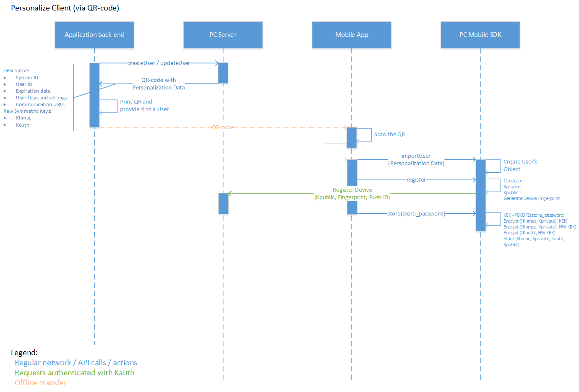Screen dimensions: 579x392
Task: Click 'Regular network / API calls / actions' legend
Action: coord(76,363)
